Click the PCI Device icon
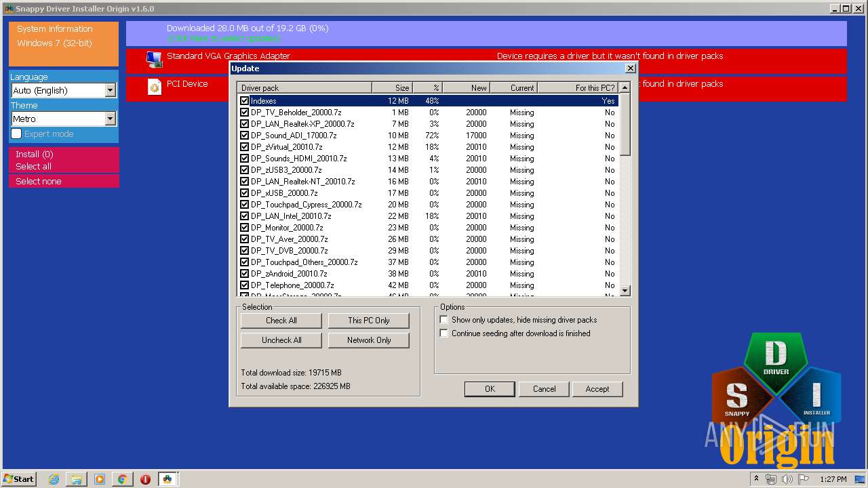This screenshot has height=488, width=868. click(155, 87)
